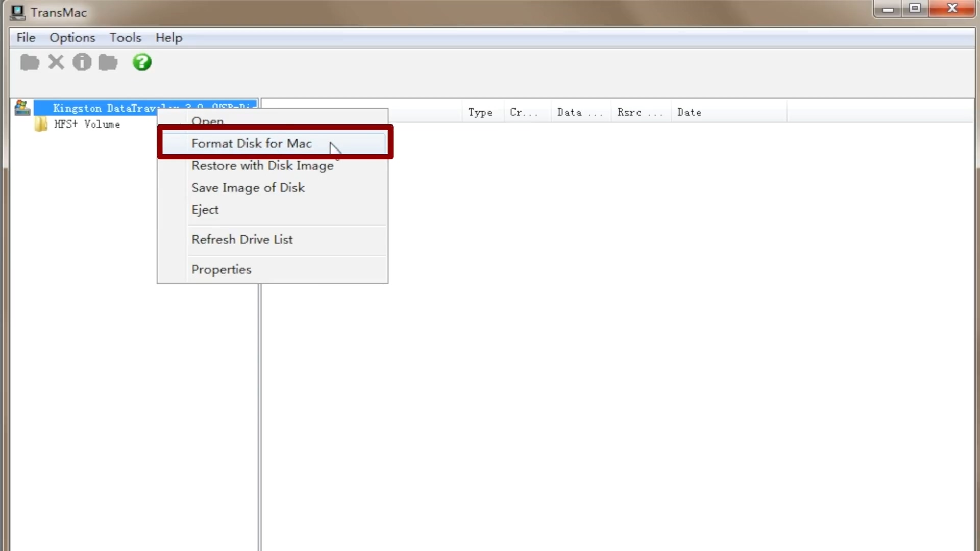Open the File menu
The height and width of the screenshot is (551, 980).
click(26, 38)
